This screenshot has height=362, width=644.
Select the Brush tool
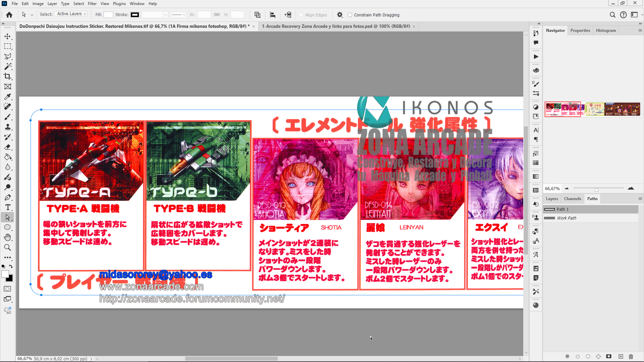pos(7,117)
